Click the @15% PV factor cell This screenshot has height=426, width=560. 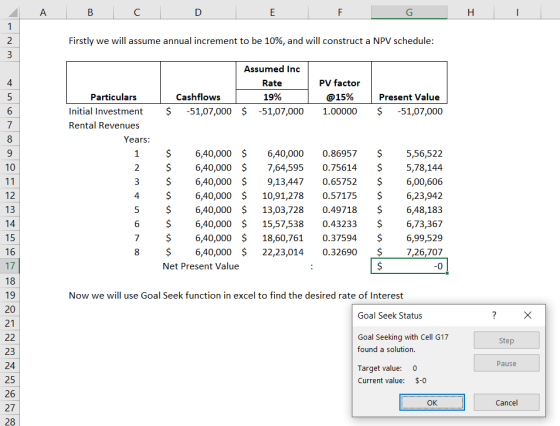click(x=340, y=97)
